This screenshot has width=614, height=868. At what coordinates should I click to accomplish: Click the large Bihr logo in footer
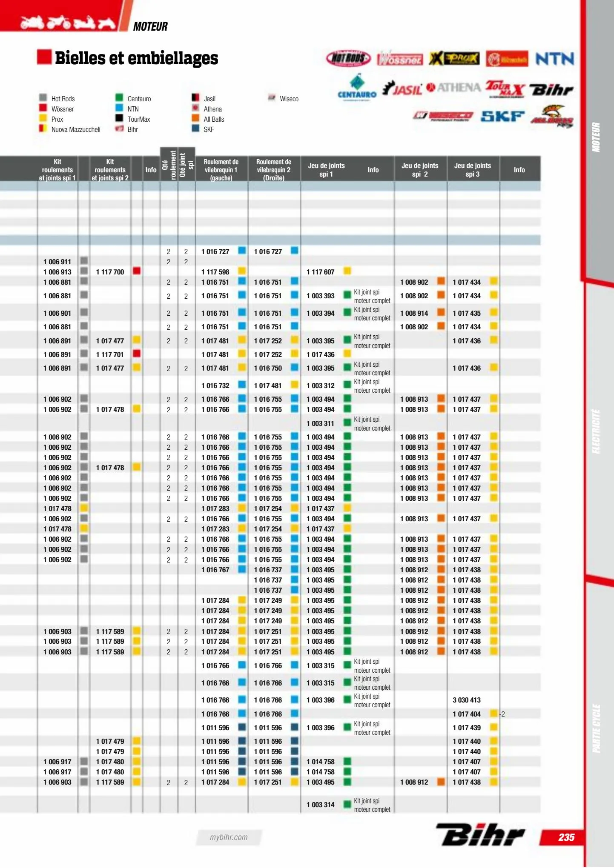480,834
